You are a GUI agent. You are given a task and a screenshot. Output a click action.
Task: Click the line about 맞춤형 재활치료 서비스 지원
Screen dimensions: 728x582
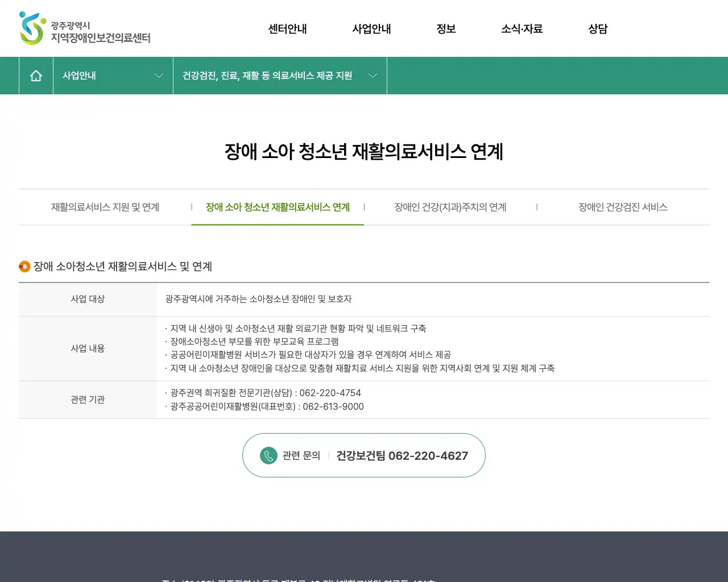tap(360, 368)
